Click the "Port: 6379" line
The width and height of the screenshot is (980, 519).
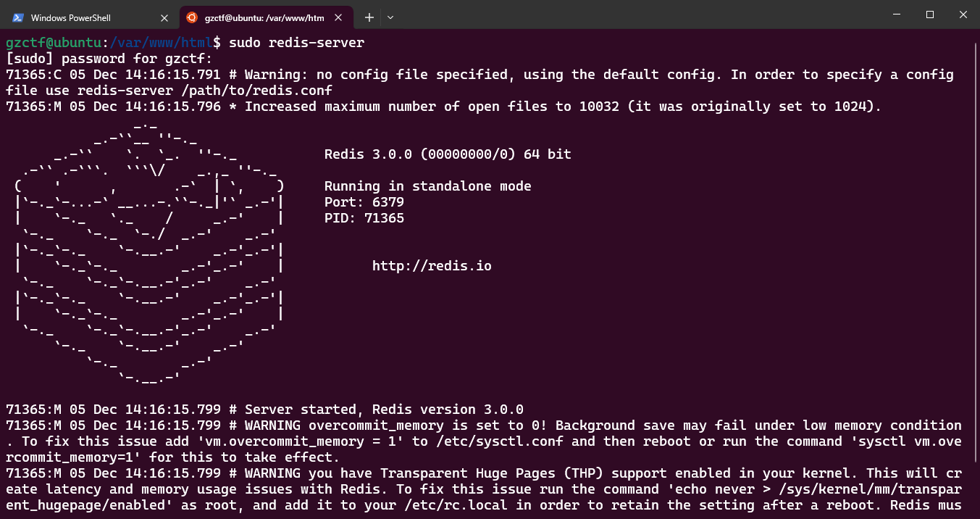click(364, 202)
